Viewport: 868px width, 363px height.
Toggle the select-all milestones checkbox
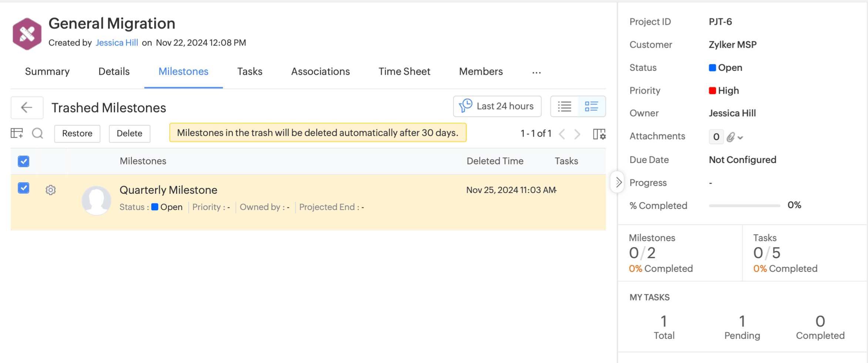[x=24, y=161]
